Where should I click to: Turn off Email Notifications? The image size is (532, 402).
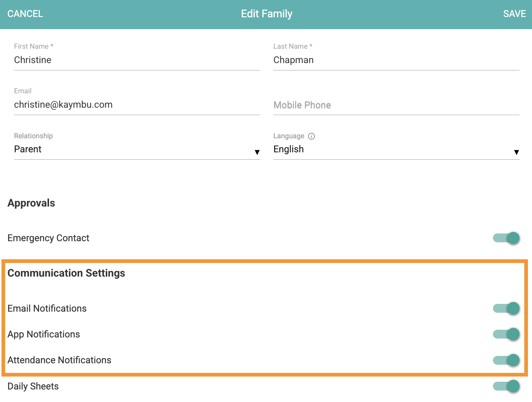coord(506,308)
